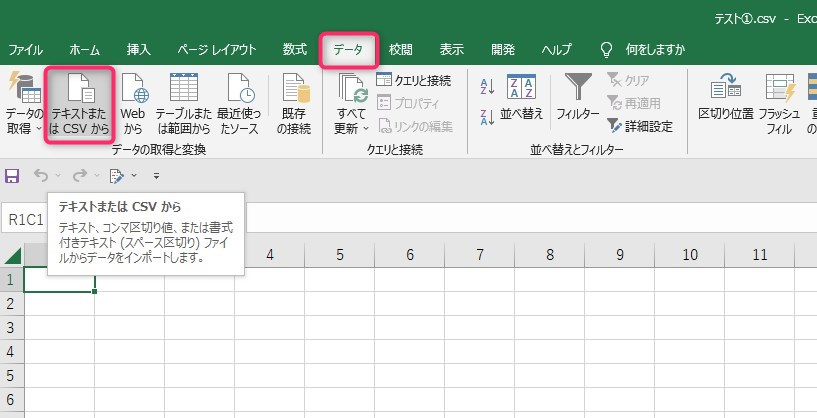This screenshot has height=418, width=817.
Task: Select row header 3
Action: [11, 327]
